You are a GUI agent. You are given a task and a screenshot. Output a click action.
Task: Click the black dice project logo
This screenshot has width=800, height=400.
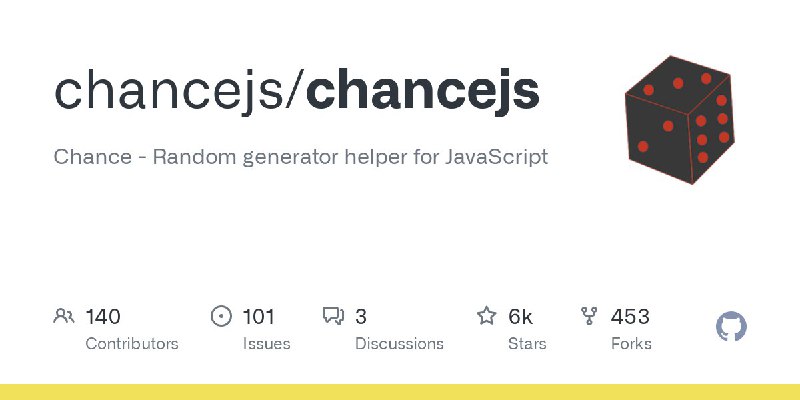pyautogui.click(x=680, y=119)
